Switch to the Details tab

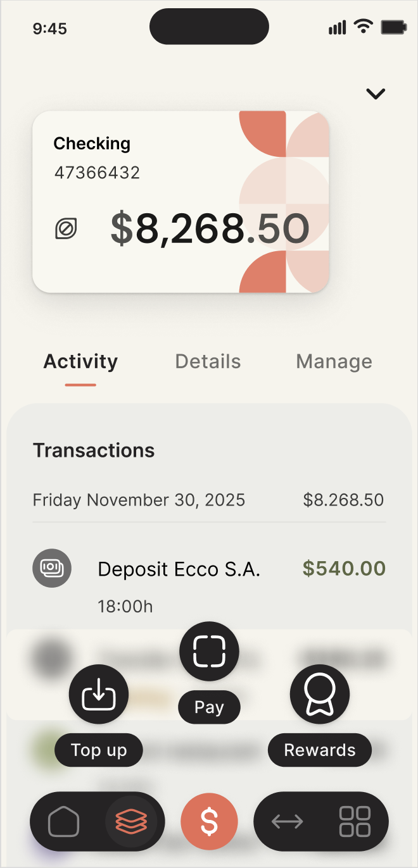tap(208, 362)
